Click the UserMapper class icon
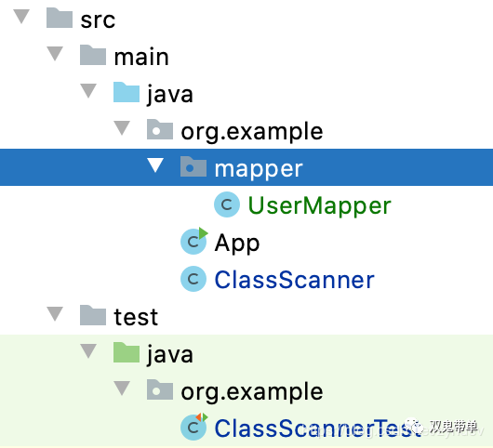The width and height of the screenshot is (493, 448). (x=227, y=204)
